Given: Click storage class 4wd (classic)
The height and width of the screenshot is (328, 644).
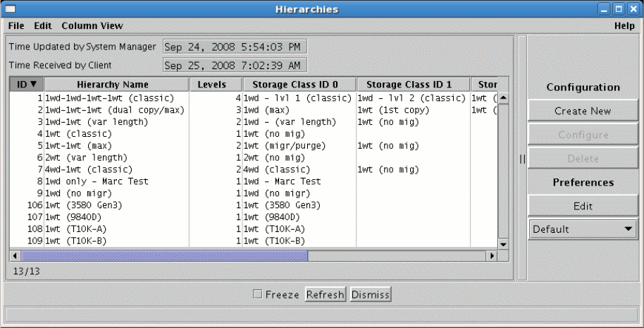Looking at the screenshot, I should coord(277,170).
